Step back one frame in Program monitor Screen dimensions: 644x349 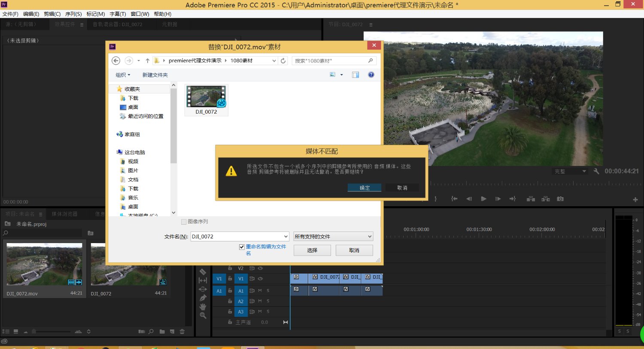[x=469, y=199]
